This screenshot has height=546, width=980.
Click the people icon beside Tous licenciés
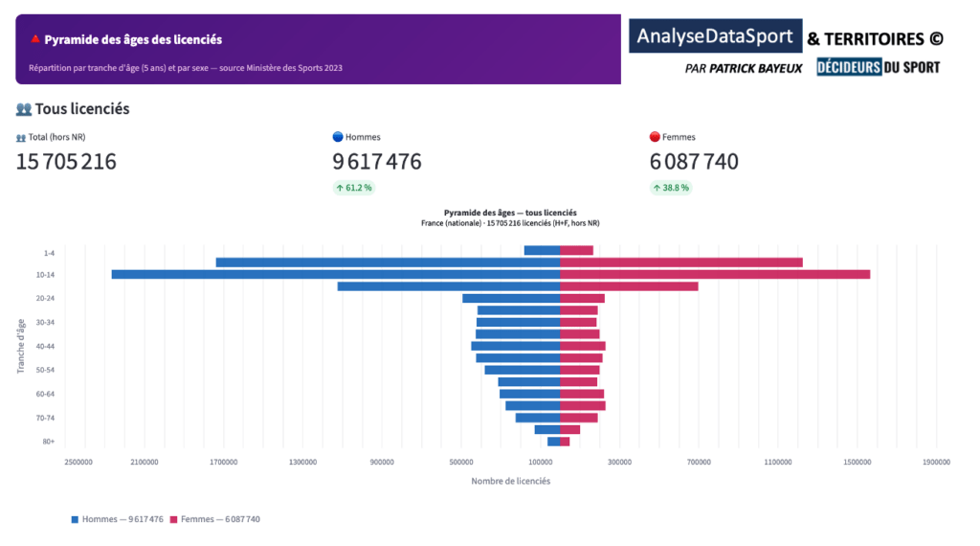tap(24, 109)
